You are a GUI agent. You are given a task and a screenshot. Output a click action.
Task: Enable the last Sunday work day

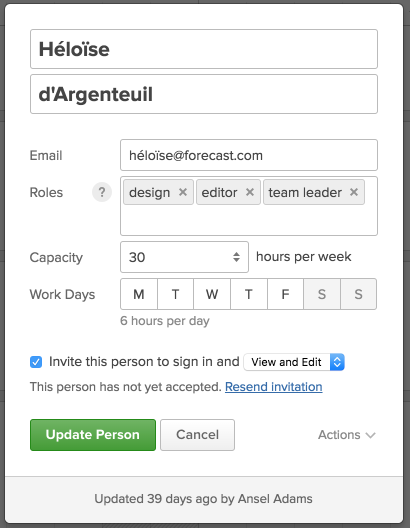coord(358,294)
